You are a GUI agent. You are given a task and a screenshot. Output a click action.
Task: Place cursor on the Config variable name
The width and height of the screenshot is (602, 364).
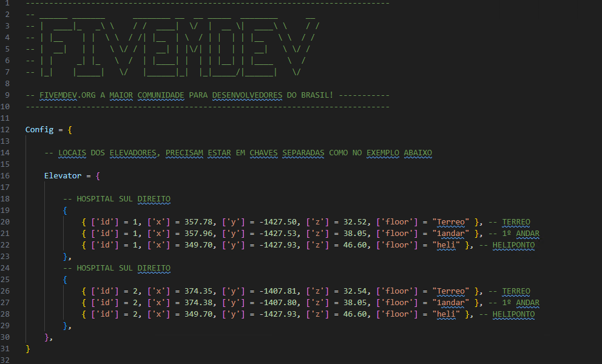(x=39, y=130)
